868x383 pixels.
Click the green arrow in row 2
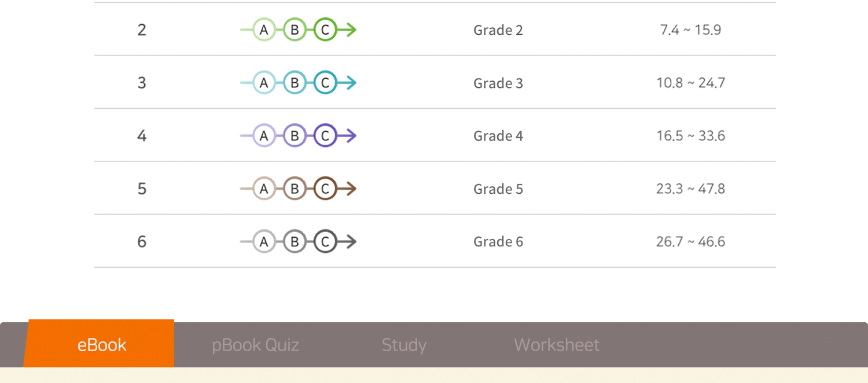tap(348, 30)
